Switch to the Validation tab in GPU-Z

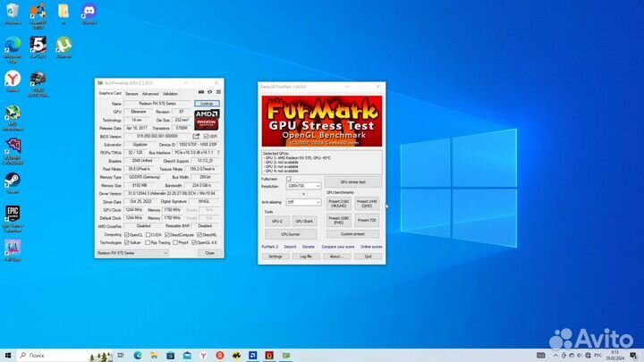click(x=170, y=93)
